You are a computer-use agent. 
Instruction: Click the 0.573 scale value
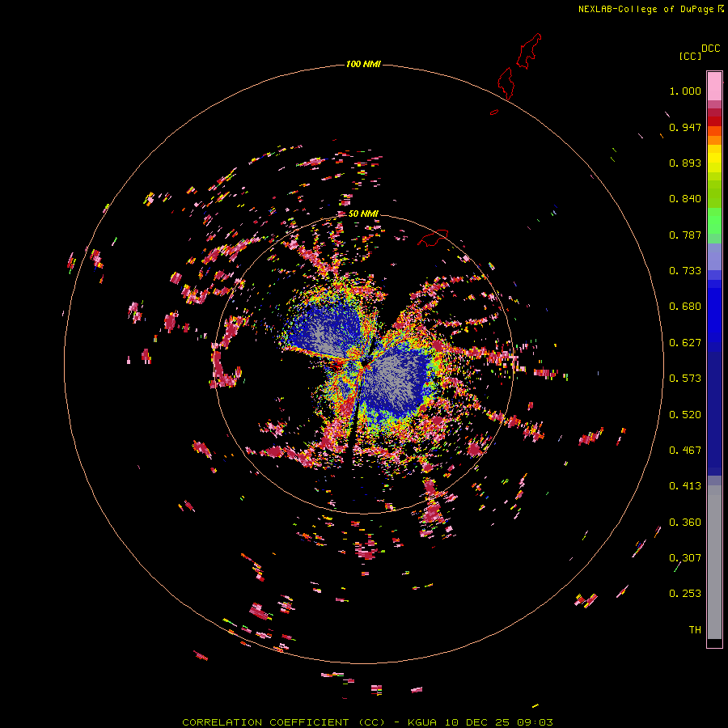[x=685, y=379]
